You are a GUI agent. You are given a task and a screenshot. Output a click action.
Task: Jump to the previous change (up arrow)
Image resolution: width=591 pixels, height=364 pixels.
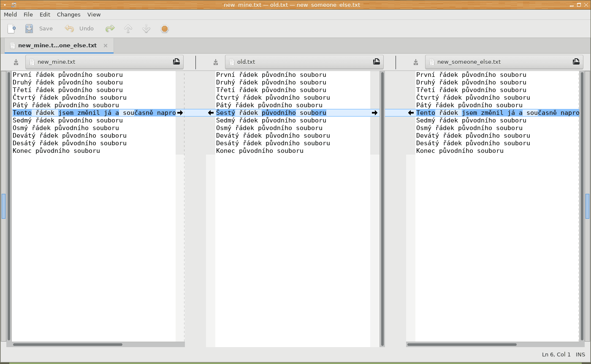128,29
